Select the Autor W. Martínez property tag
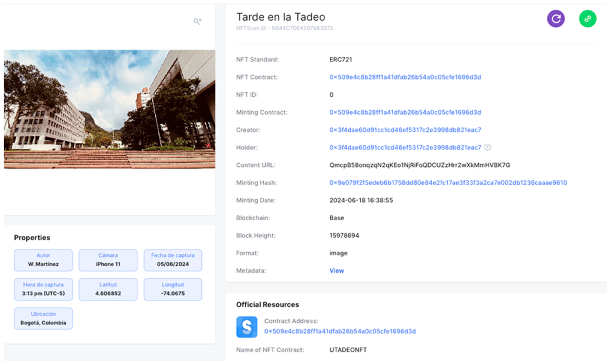The height and width of the screenshot is (364, 607). (x=43, y=260)
